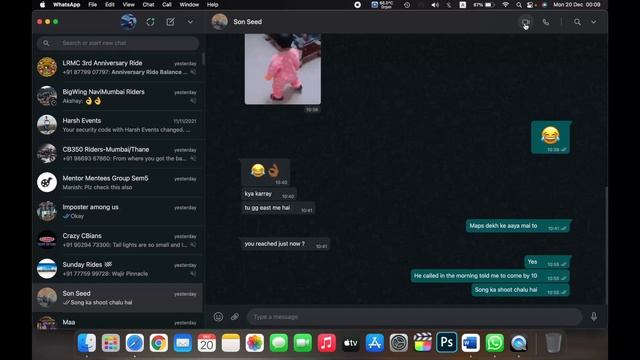Start a video call with Son Seed

[525, 22]
